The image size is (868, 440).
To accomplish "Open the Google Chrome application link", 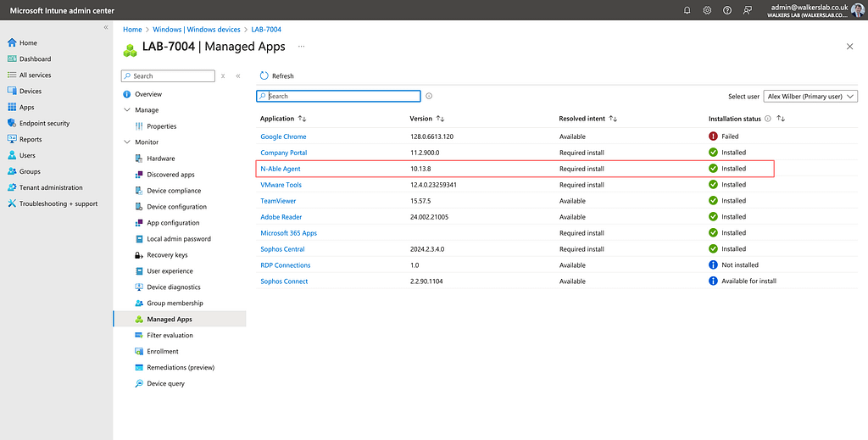I will click(283, 136).
